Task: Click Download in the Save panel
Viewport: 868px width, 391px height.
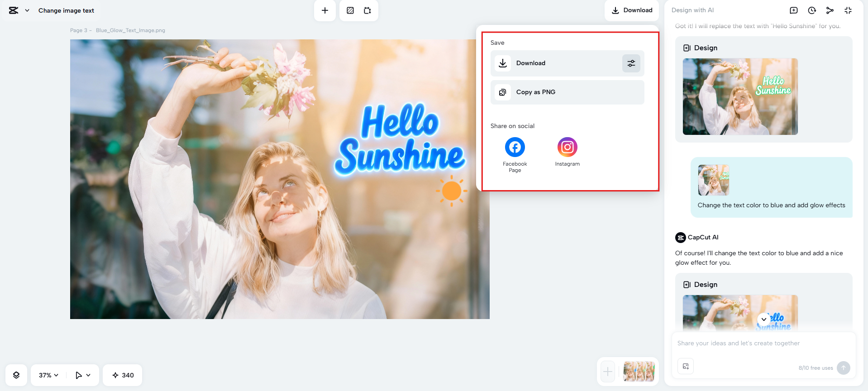Action: (x=568, y=63)
